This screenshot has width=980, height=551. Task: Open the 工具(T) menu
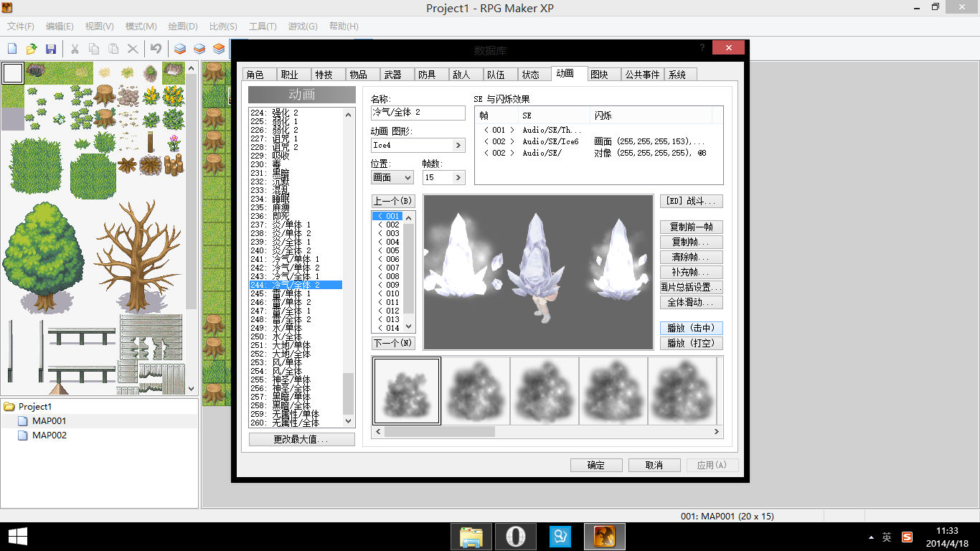click(x=263, y=27)
